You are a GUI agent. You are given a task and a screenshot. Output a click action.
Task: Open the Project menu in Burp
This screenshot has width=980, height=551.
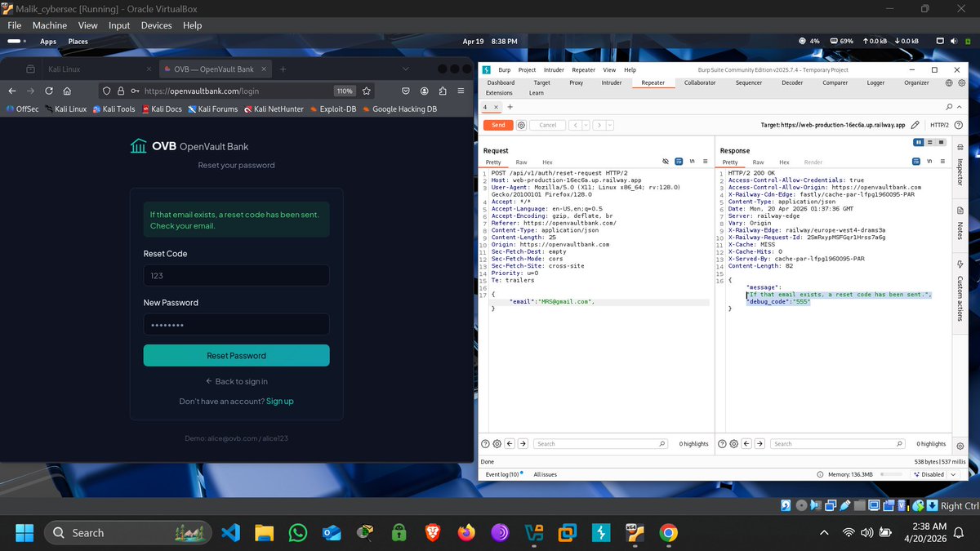pyautogui.click(x=527, y=70)
